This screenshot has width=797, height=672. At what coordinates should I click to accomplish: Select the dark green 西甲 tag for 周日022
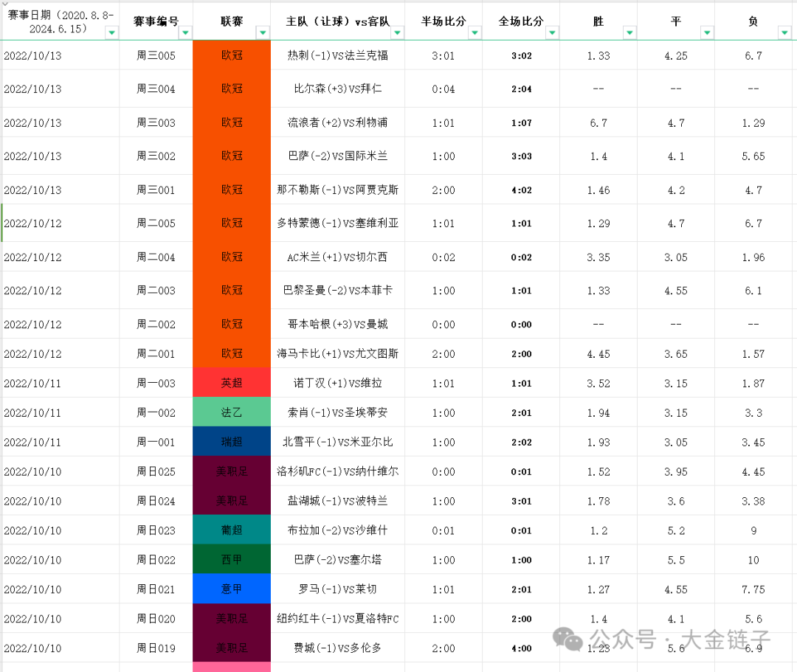232,560
